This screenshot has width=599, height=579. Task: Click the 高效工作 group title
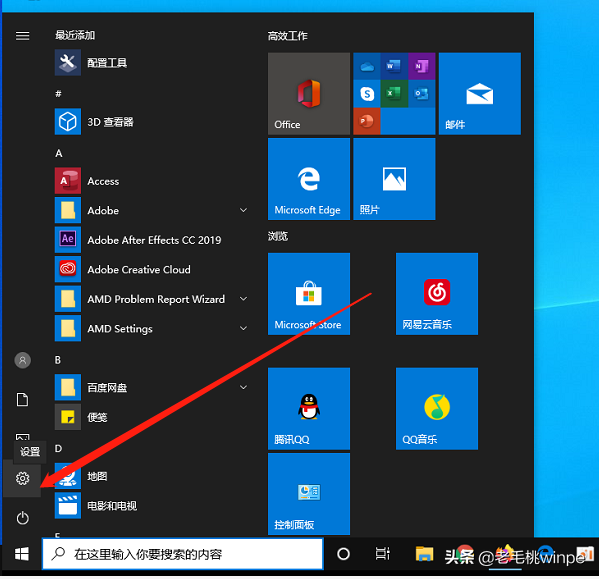(x=287, y=36)
